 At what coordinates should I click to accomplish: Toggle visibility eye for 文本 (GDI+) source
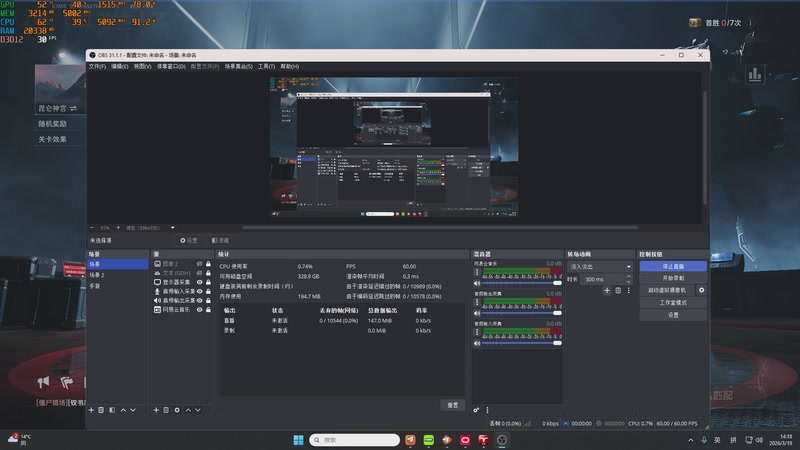199,273
